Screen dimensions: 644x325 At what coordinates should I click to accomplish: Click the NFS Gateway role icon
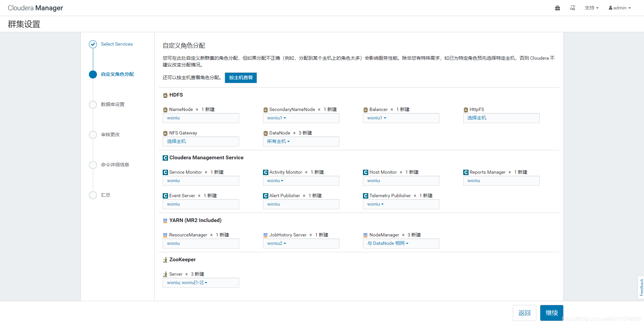click(x=165, y=133)
